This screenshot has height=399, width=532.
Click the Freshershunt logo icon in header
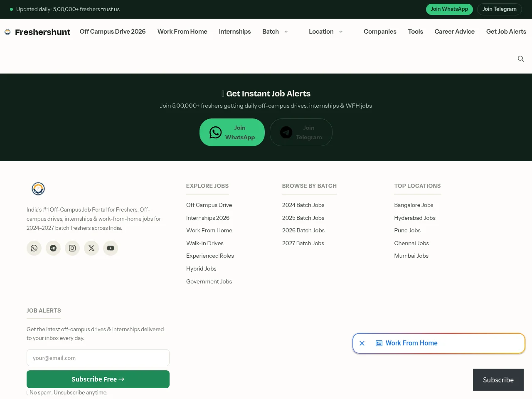(7, 32)
